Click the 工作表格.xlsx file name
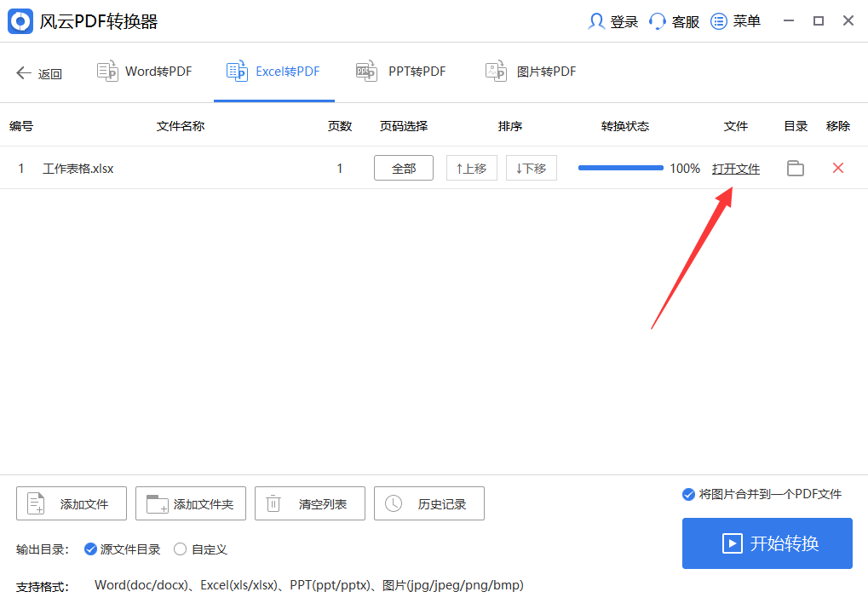Viewport: 868px width, 609px height. [78, 169]
